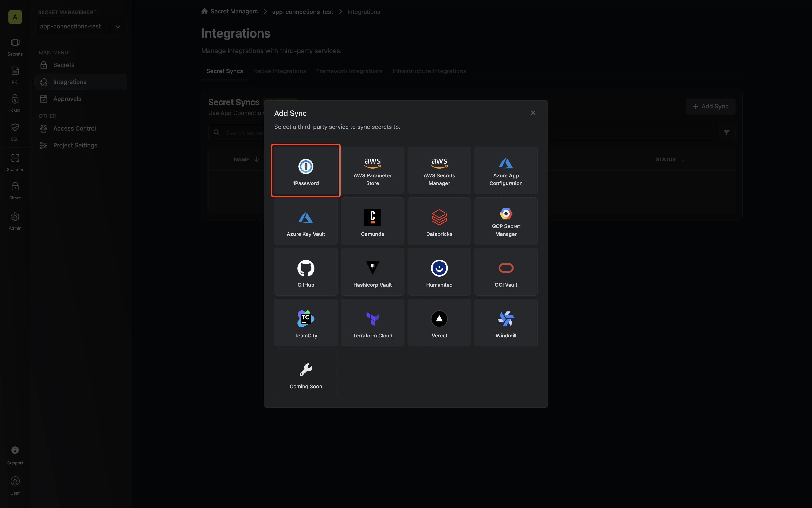
Task: Select the 1Password sync option
Action: 306,170
